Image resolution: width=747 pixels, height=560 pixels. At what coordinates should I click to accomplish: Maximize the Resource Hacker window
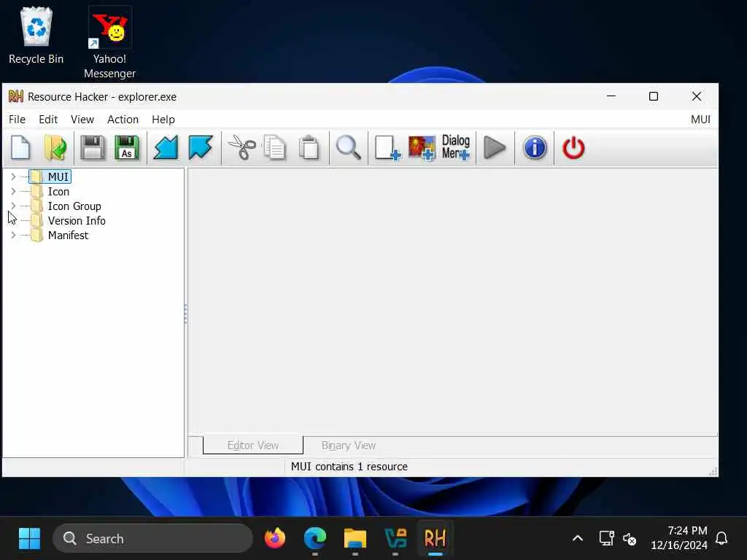[x=654, y=97]
